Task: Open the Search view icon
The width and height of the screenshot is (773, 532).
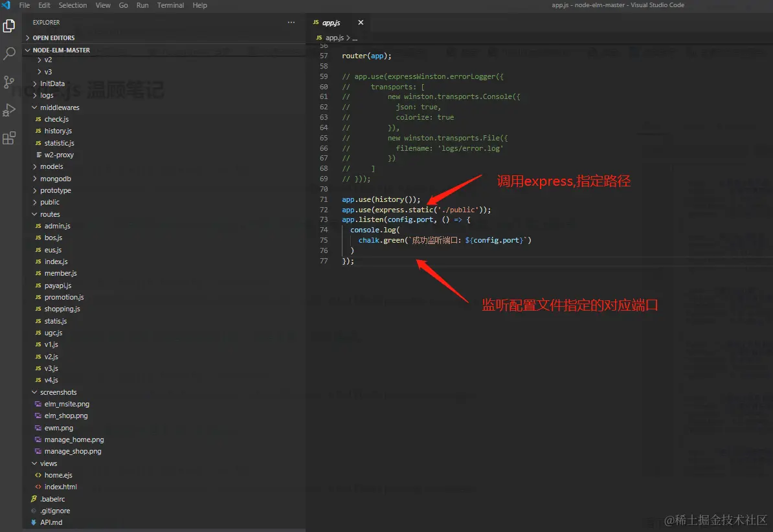Action: pyautogui.click(x=9, y=53)
